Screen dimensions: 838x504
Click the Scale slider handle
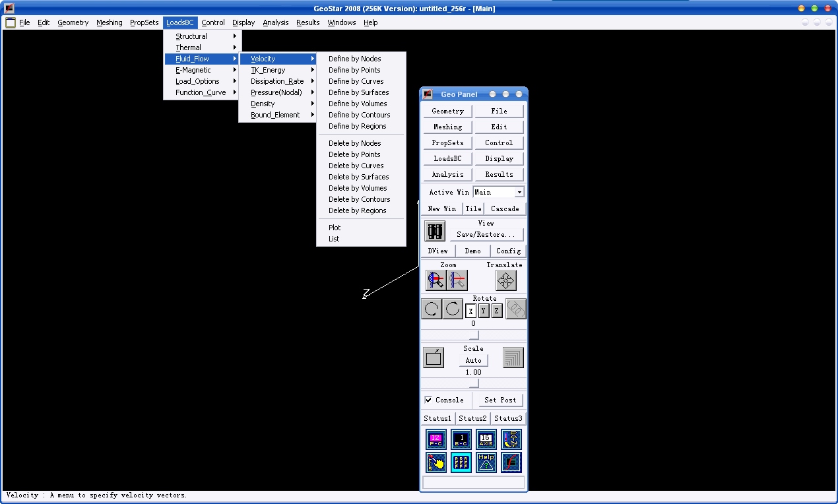(x=474, y=383)
